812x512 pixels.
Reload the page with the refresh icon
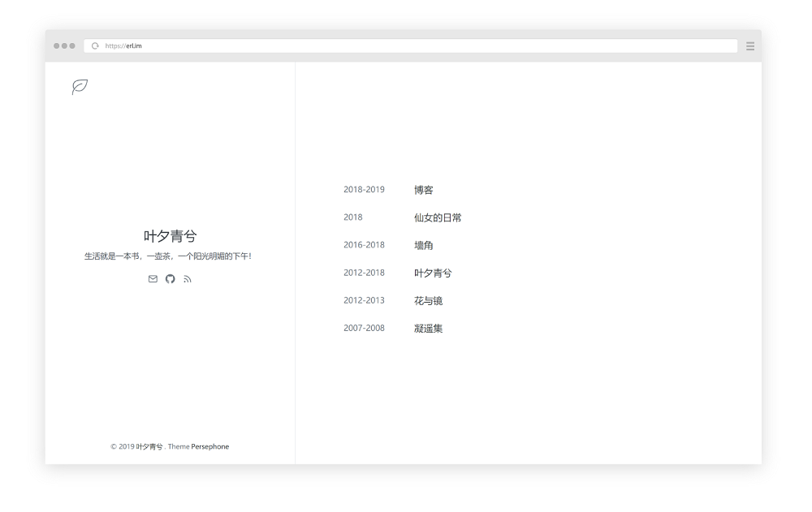(96, 45)
